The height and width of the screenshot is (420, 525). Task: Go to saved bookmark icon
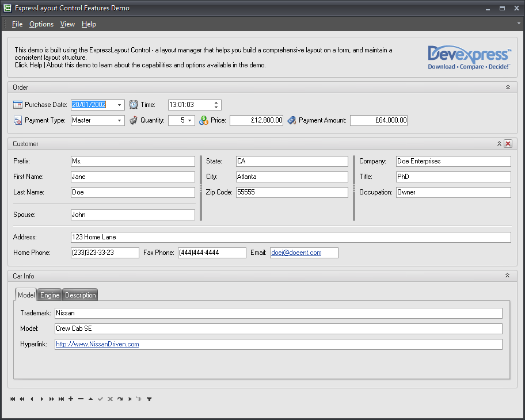pos(139,399)
